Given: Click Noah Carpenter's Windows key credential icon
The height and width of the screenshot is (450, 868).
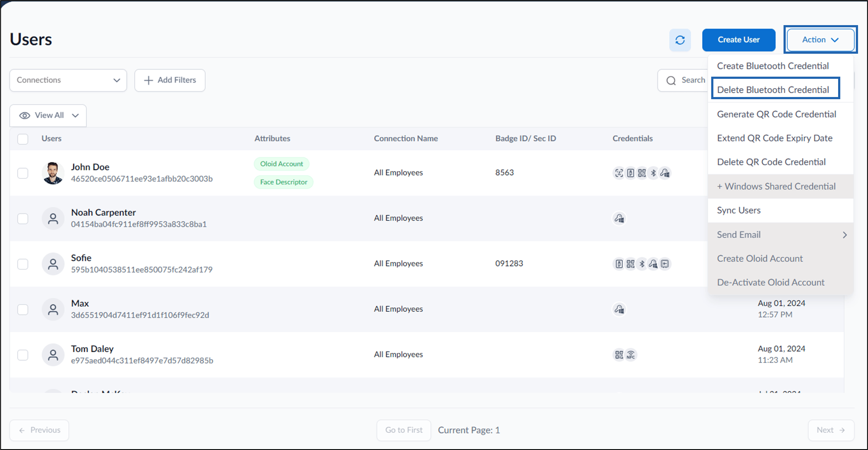Looking at the screenshot, I should [x=619, y=218].
